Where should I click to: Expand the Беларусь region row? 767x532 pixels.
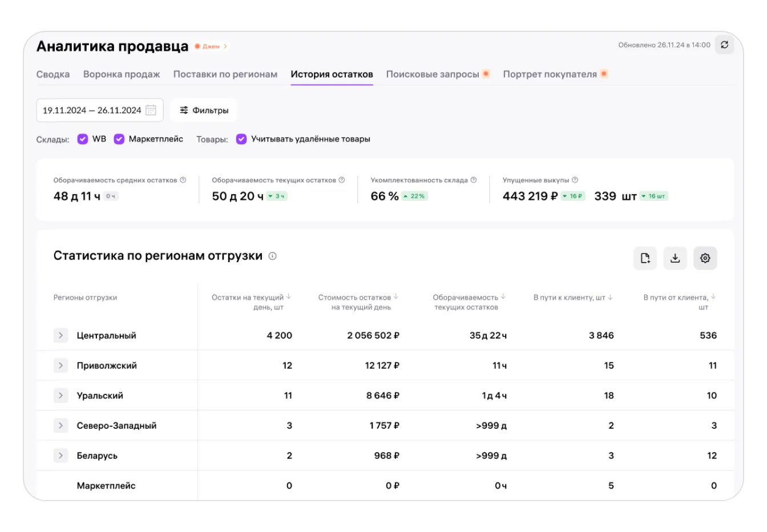pos(60,456)
